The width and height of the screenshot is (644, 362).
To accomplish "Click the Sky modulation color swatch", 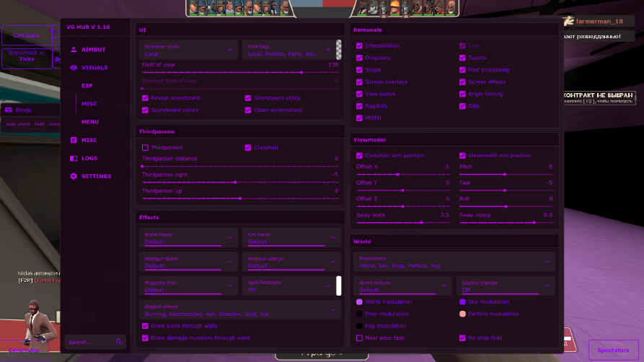I will pyautogui.click(x=462, y=301).
